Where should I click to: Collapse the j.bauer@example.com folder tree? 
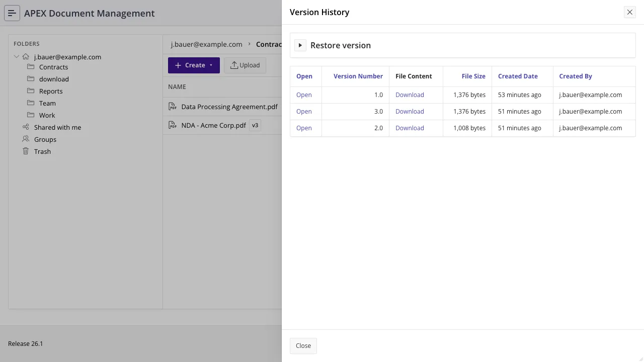[x=17, y=57]
